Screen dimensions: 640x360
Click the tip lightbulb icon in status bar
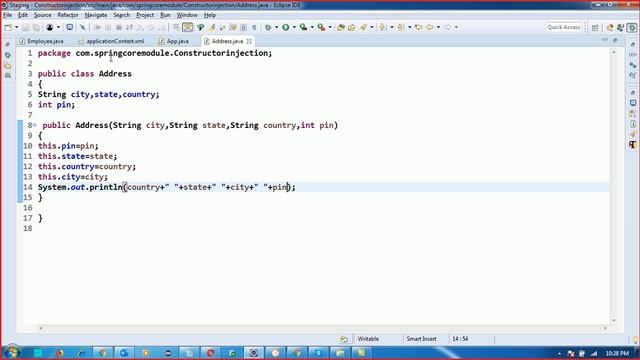[x=636, y=340]
